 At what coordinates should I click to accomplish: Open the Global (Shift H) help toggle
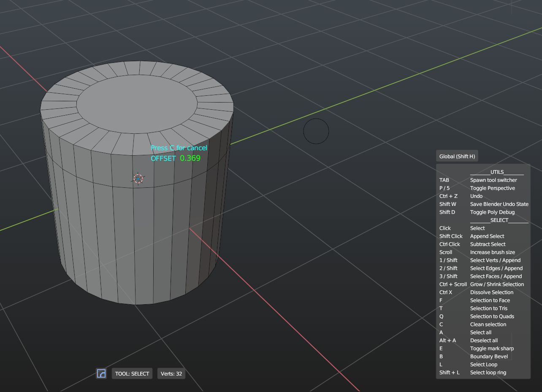457,157
